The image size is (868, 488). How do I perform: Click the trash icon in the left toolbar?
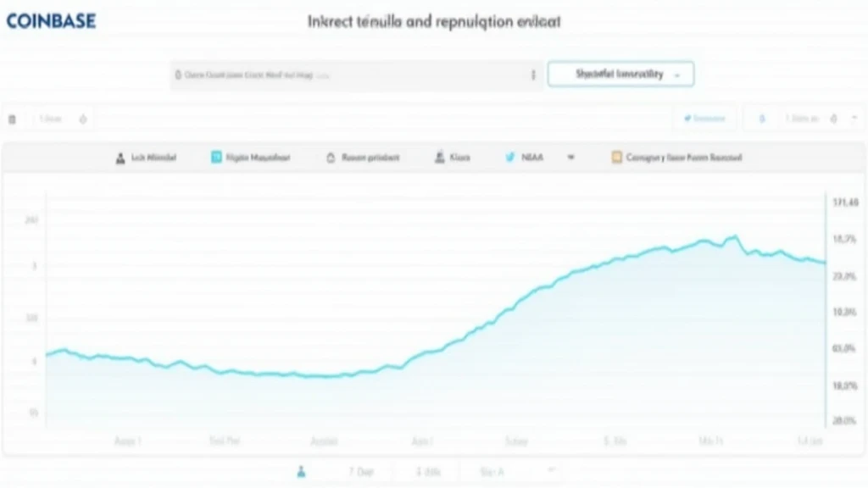click(x=12, y=119)
